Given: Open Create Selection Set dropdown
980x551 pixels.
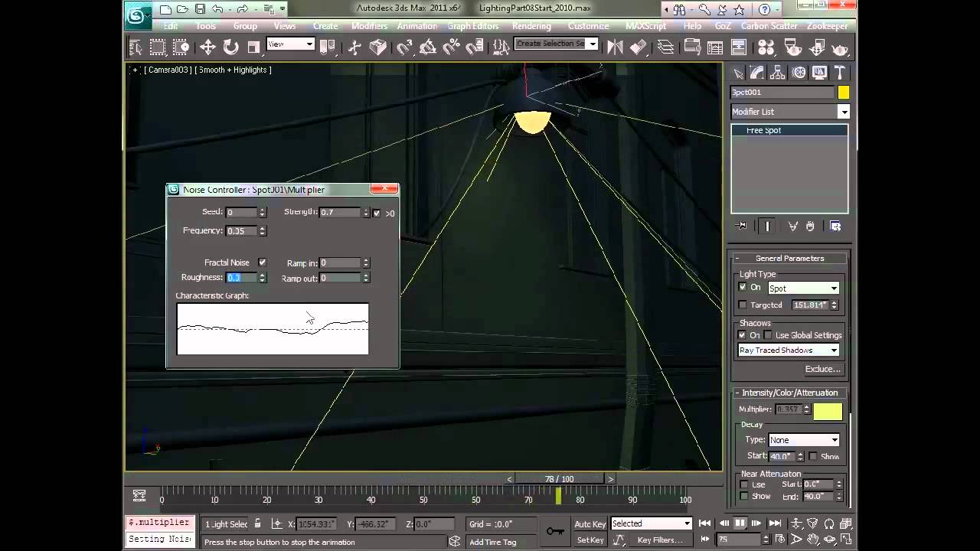Looking at the screenshot, I should [555, 44].
